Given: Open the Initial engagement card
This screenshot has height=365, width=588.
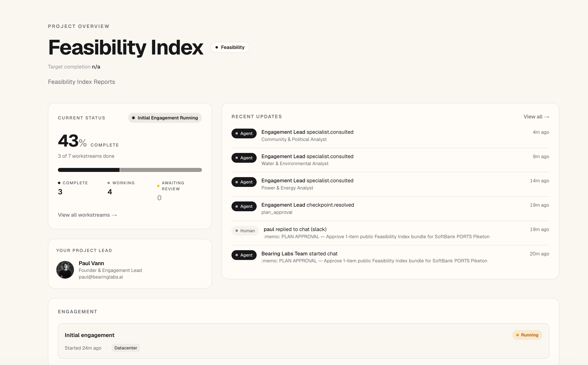Looking at the screenshot, I should pos(303,341).
